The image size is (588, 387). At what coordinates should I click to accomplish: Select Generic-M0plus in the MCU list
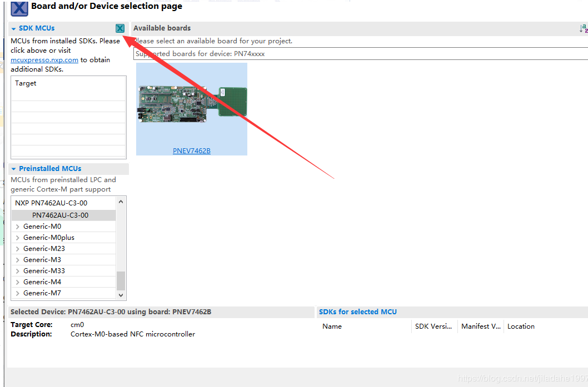49,238
